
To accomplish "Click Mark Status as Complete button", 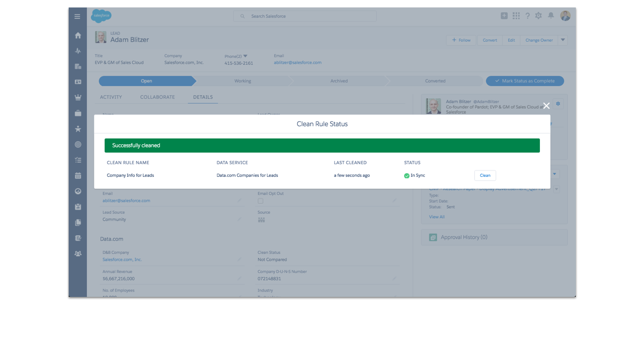I will pyautogui.click(x=525, y=81).
